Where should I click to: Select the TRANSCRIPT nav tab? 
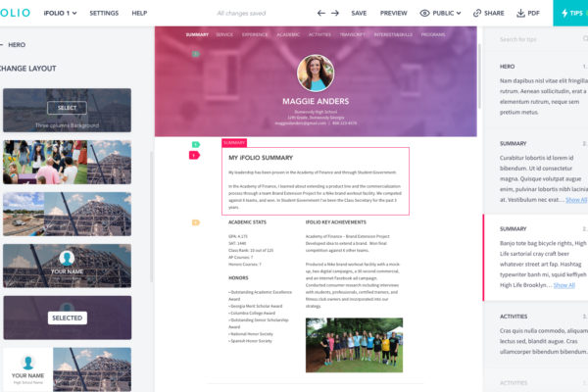[352, 34]
